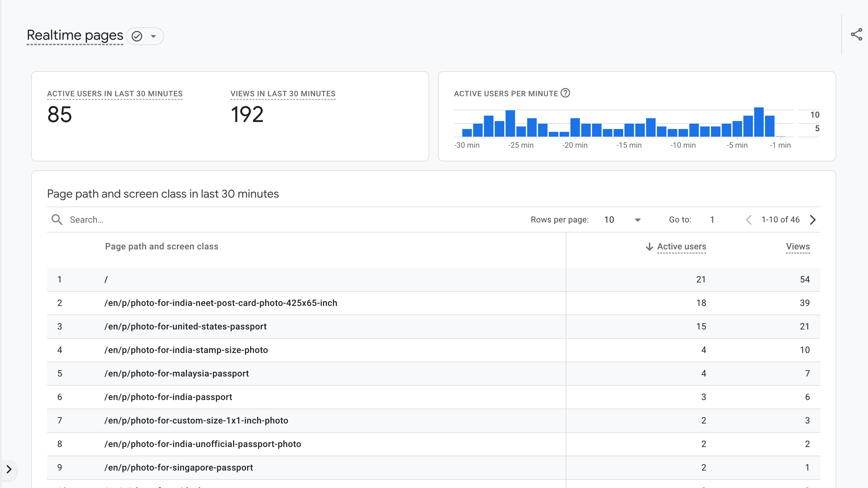Click the Go to page number field
868x488 pixels.
click(712, 220)
